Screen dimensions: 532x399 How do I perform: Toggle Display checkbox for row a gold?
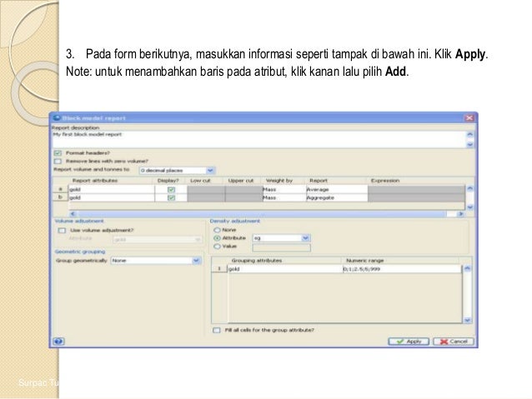coord(171,189)
